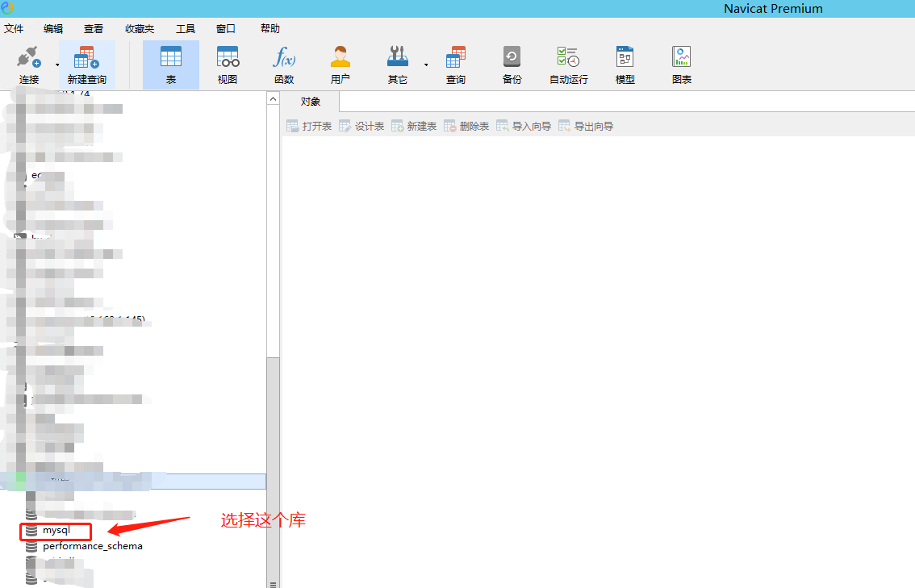Click the connection tree scrollbar up arrow

click(x=273, y=98)
